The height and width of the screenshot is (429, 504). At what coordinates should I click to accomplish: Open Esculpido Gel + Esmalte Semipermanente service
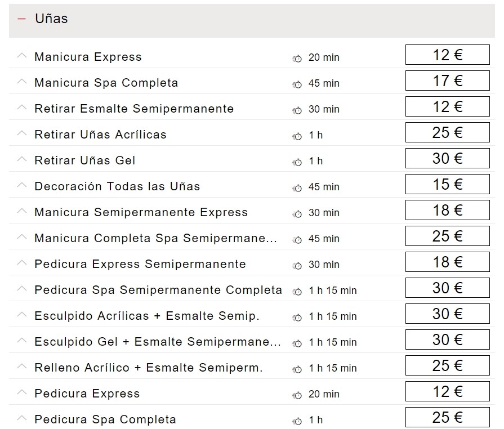tap(157, 342)
